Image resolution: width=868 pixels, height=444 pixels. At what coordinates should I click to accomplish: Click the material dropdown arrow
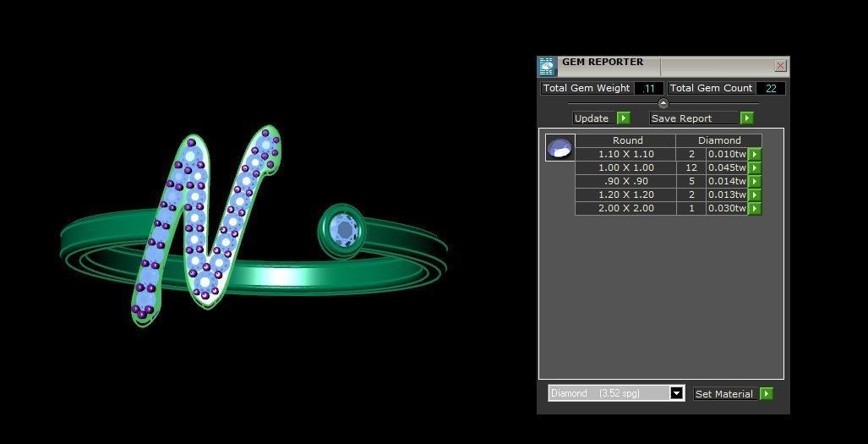tap(676, 393)
